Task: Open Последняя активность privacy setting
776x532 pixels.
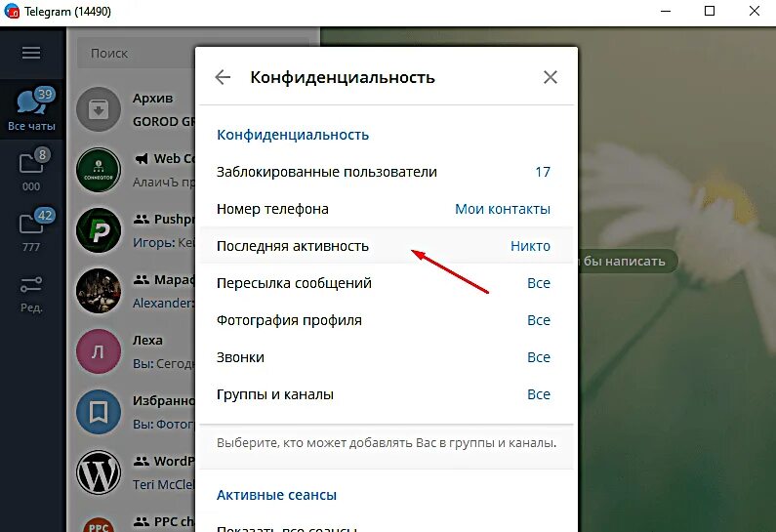Action: pos(386,246)
